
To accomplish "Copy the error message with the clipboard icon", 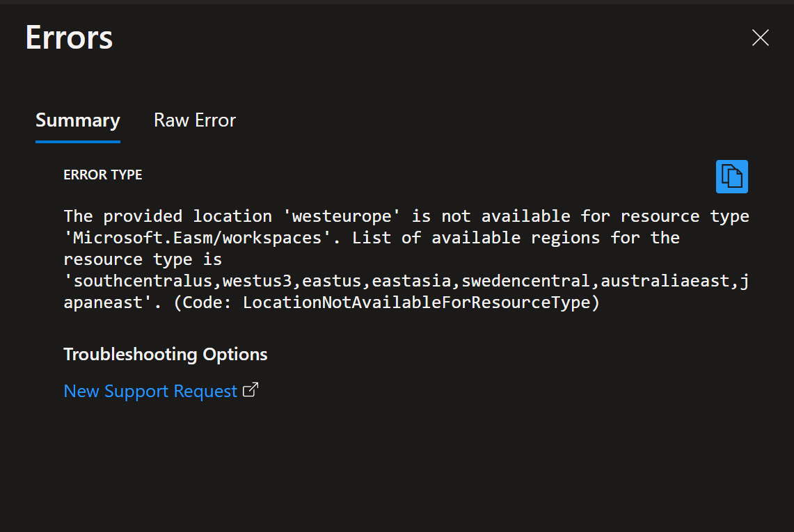I will pos(731,177).
